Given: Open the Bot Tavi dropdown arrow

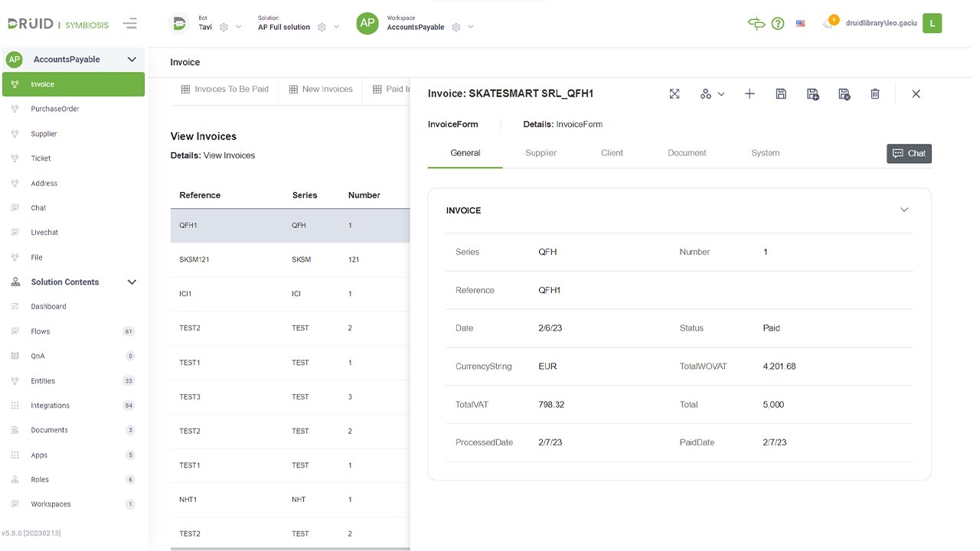Looking at the screenshot, I should click(x=238, y=28).
